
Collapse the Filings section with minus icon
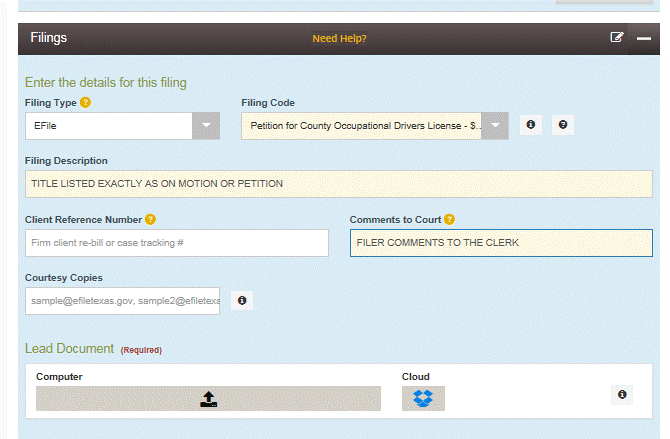coord(644,38)
